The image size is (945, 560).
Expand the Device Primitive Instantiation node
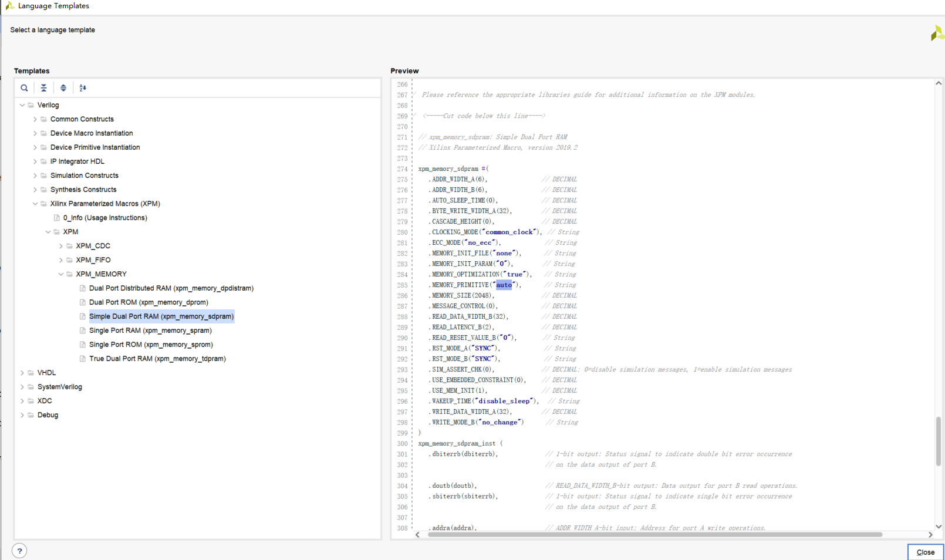(35, 147)
